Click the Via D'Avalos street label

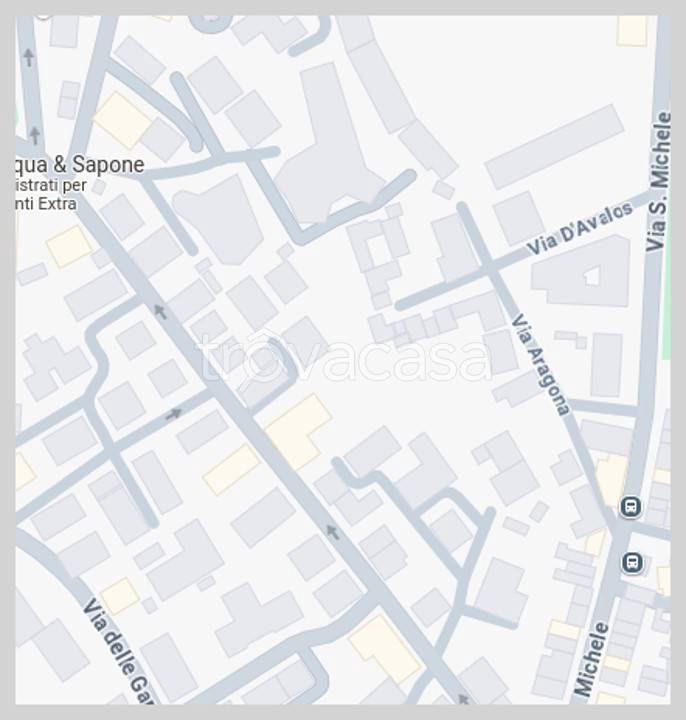579,228
